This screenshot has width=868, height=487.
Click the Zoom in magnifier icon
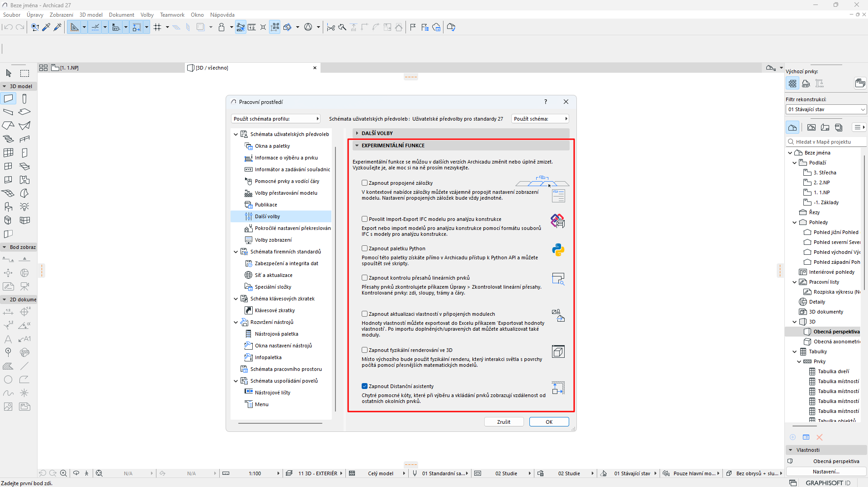(64, 473)
